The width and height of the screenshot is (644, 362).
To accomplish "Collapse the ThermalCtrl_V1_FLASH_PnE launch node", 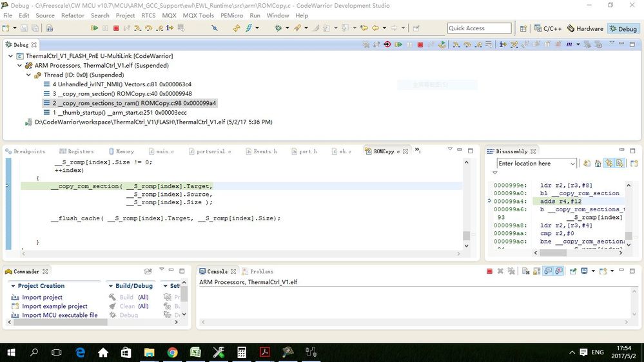I will tap(11, 56).
